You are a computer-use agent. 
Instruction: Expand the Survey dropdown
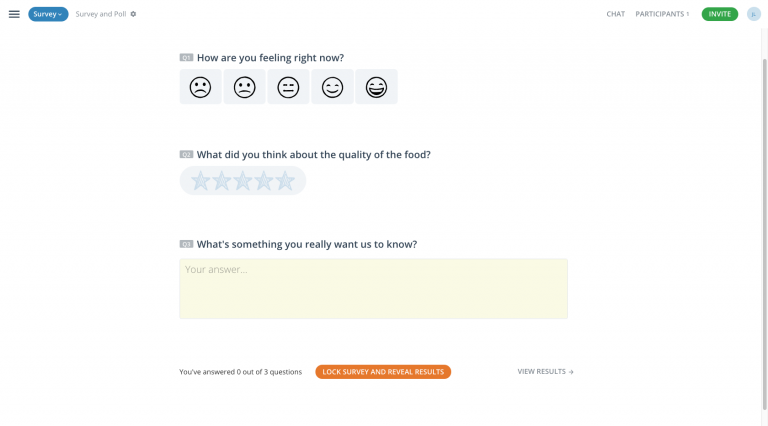click(x=48, y=14)
